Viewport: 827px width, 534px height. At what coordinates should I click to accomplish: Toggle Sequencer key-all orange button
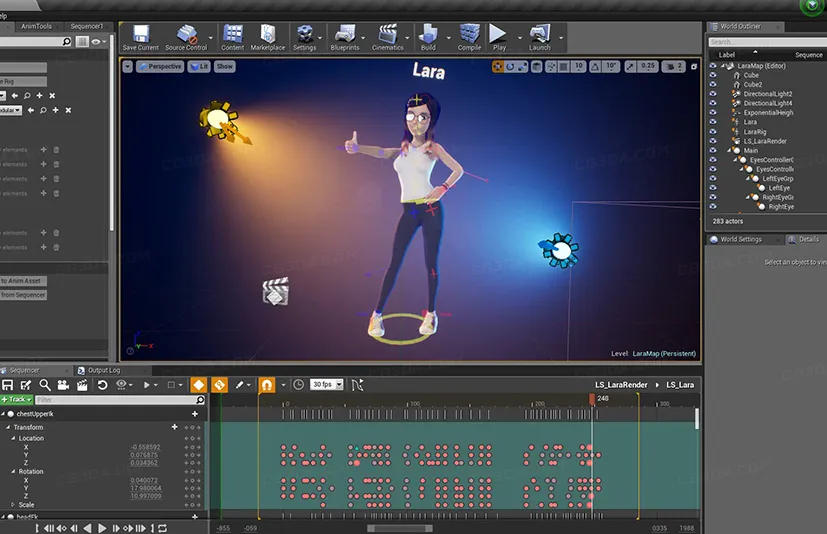(219, 385)
